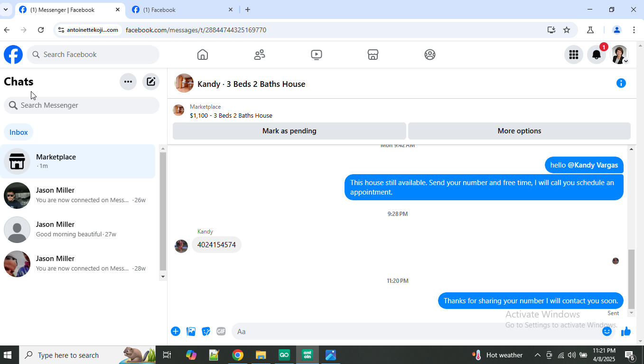Open a new browser tab
The image size is (644, 364).
tap(248, 9)
